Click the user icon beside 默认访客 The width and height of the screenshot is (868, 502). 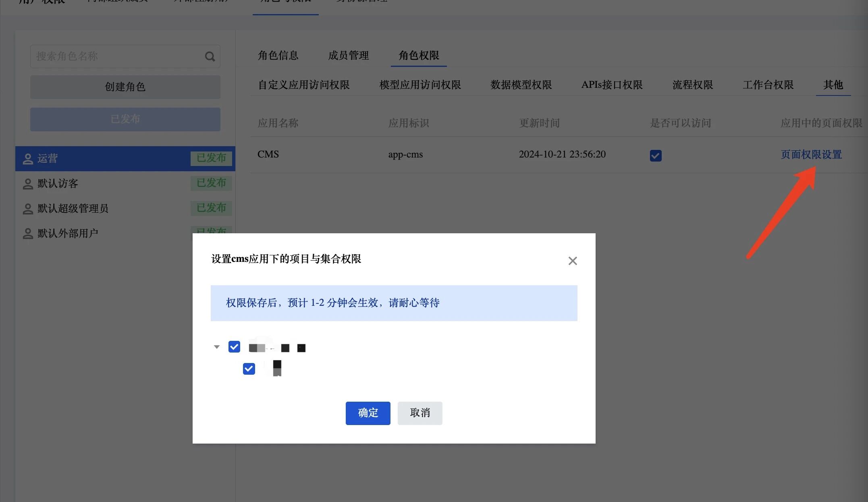click(28, 184)
